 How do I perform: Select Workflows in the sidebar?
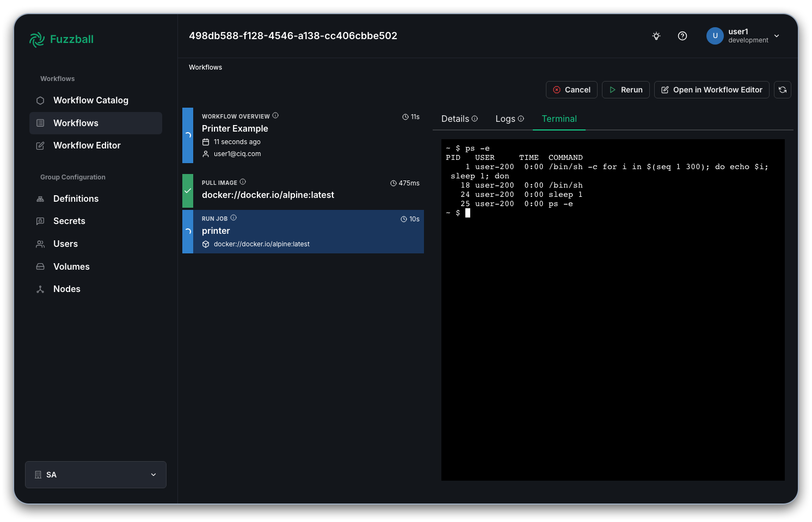click(x=96, y=123)
